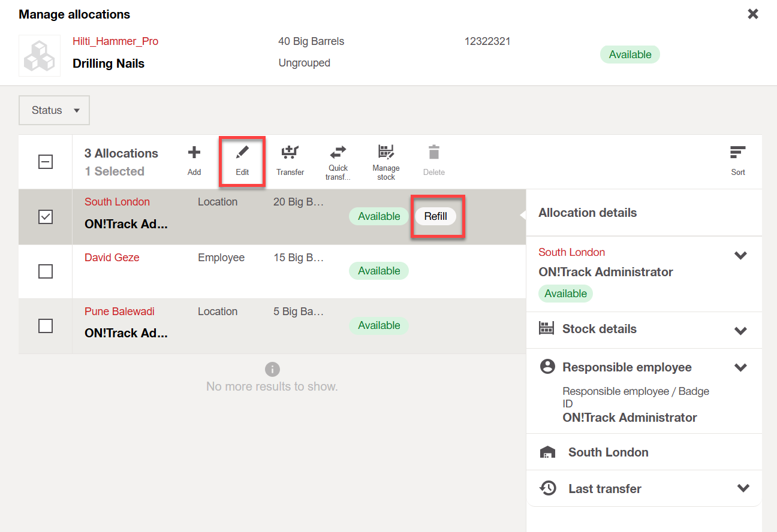Click Available badge in Allocation details panel
This screenshot has width=777, height=532.
pyautogui.click(x=566, y=294)
